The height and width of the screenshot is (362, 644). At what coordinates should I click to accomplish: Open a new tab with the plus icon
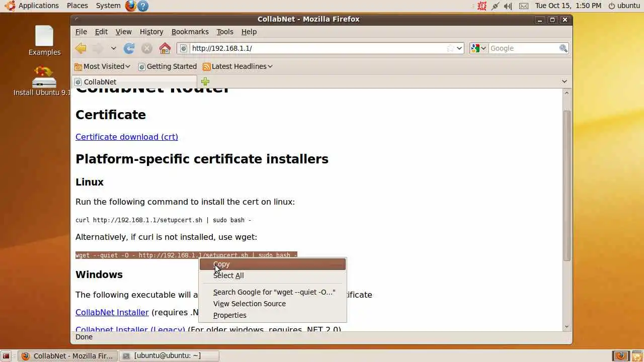point(205,81)
